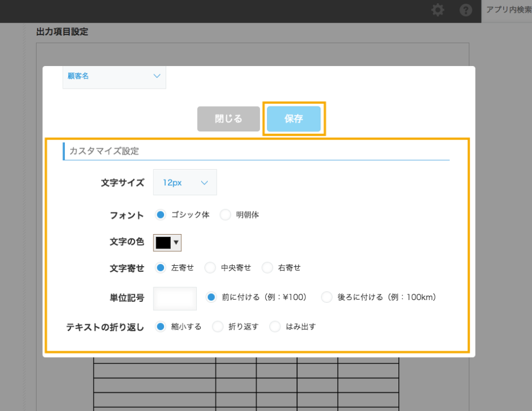This screenshot has height=411, width=532.
Task: Click the アプリ内検索 search field
Action: point(507,10)
